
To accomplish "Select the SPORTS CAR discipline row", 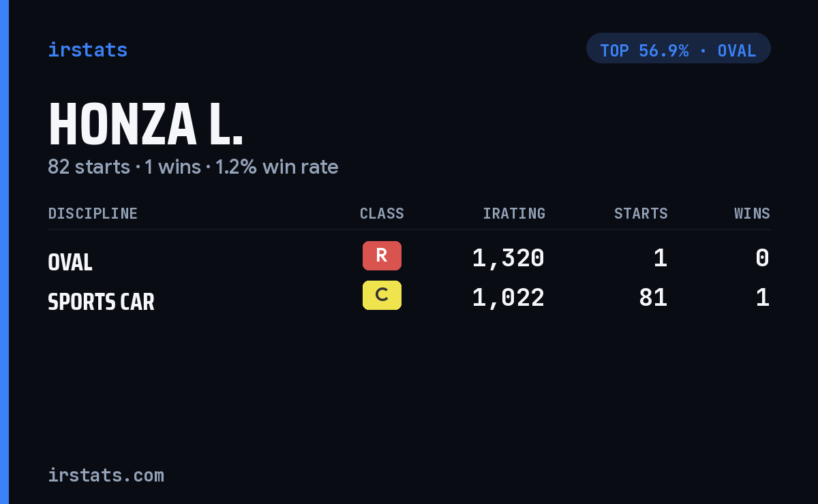I will [x=409, y=298].
